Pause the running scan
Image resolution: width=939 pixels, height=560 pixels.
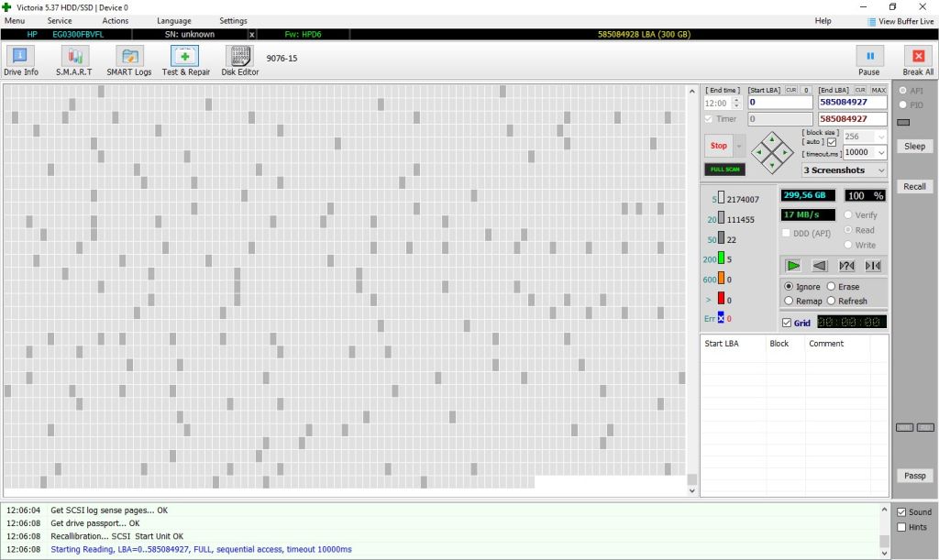pyautogui.click(x=869, y=61)
